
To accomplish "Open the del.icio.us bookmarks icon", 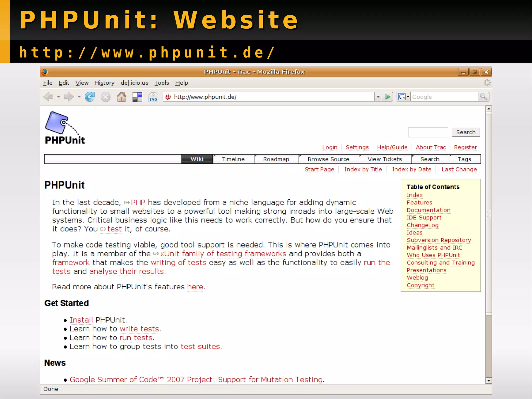I will pos(137,97).
